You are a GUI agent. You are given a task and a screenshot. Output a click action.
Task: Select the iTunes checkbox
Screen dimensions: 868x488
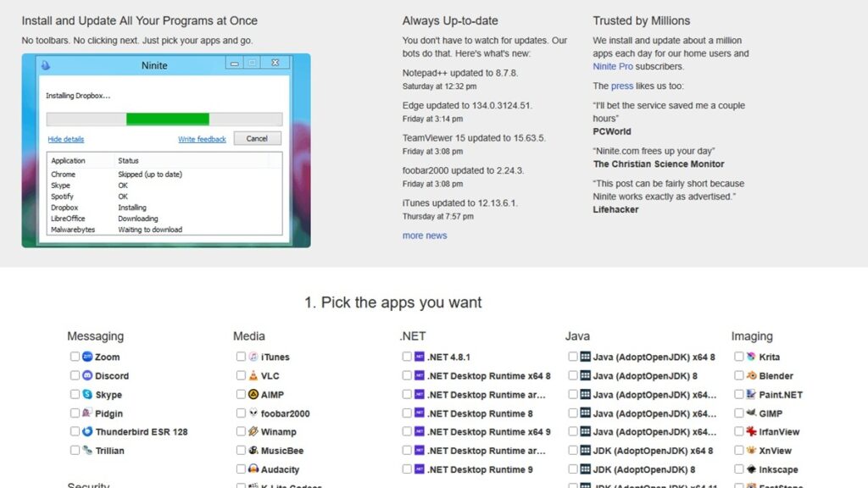click(241, 357)
